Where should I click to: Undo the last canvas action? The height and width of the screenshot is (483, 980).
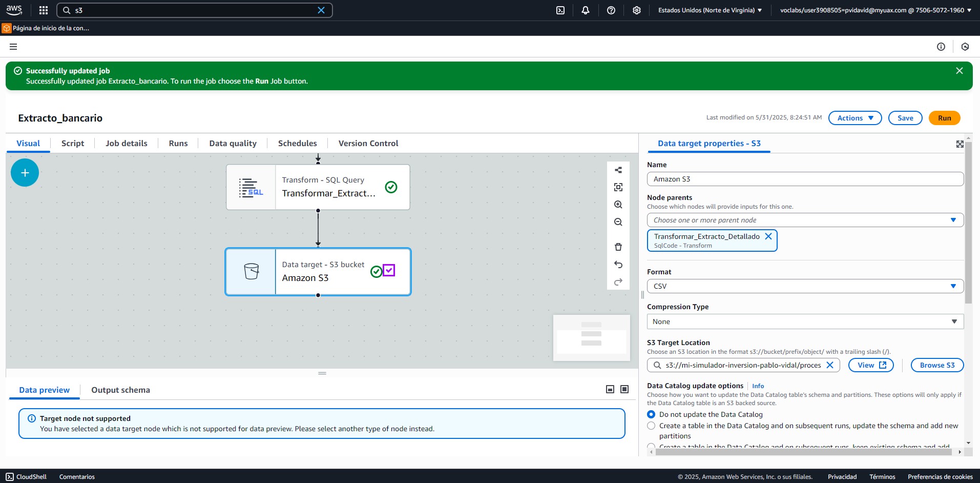click(618, 265)
